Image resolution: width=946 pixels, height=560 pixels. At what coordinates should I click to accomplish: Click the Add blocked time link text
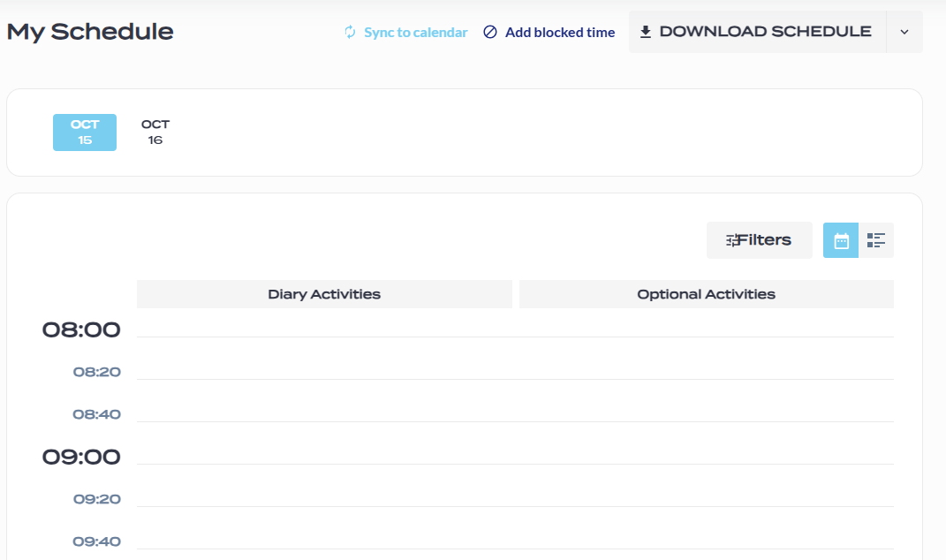(x=560, y=33)
